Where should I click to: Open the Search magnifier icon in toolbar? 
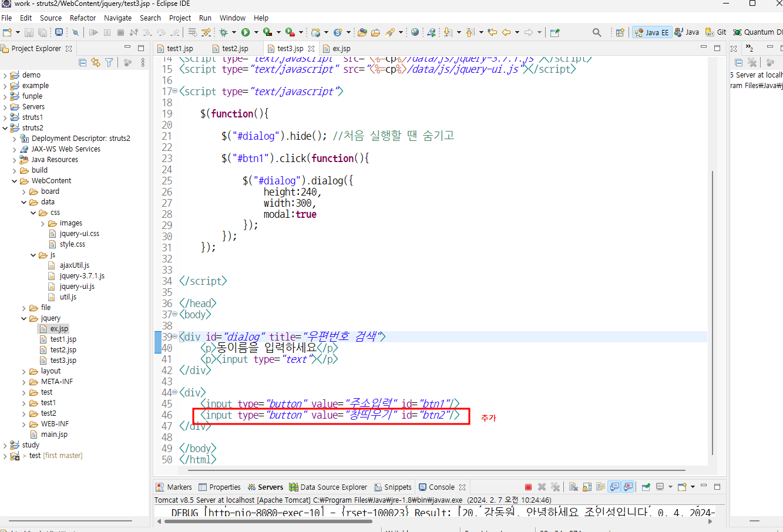point(597,32)
